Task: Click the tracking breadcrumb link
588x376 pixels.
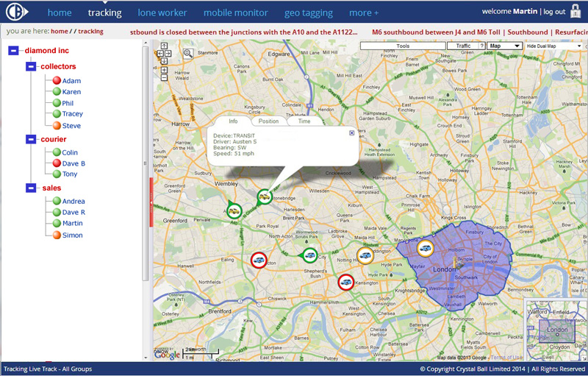Action: click(x=90, y=31)
